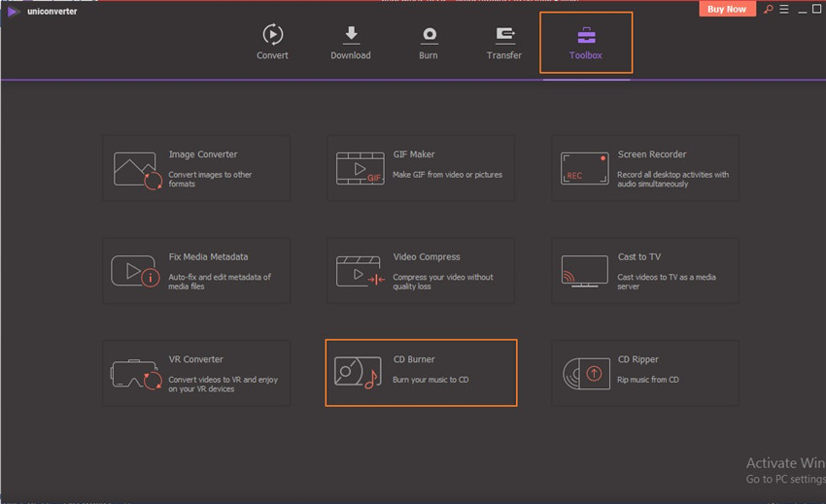Click 'Rip music from CD' text

pos(648,380)
